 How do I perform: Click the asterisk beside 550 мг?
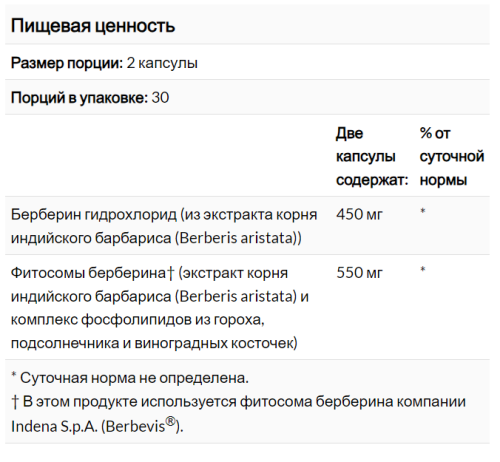423,269
